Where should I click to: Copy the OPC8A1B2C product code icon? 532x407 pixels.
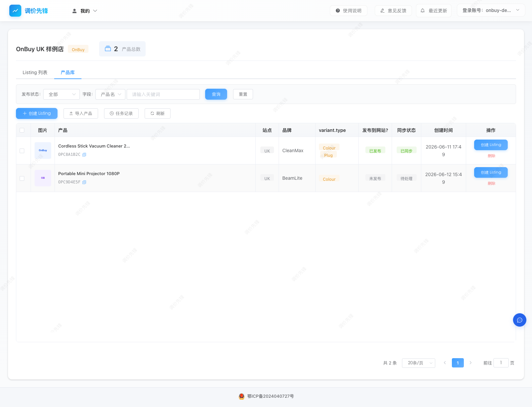pyautogui.click(x=84, y=154)
